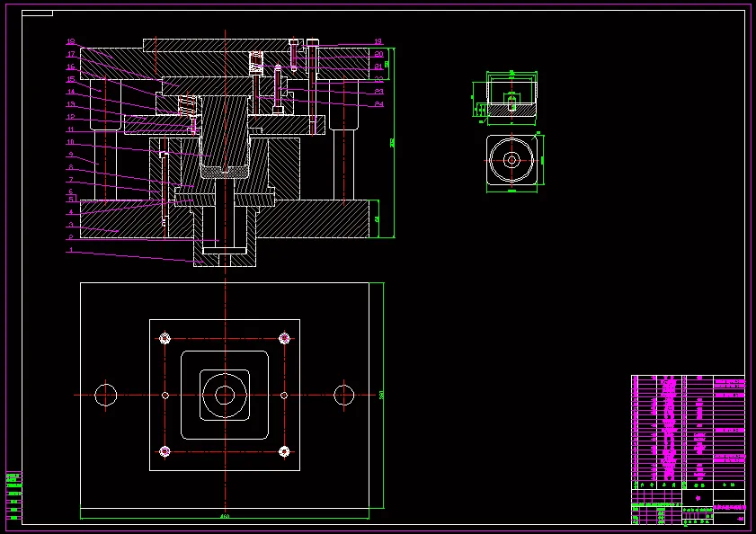
Task: Pick the callout label 2
Action: click(x=71, y=236)
